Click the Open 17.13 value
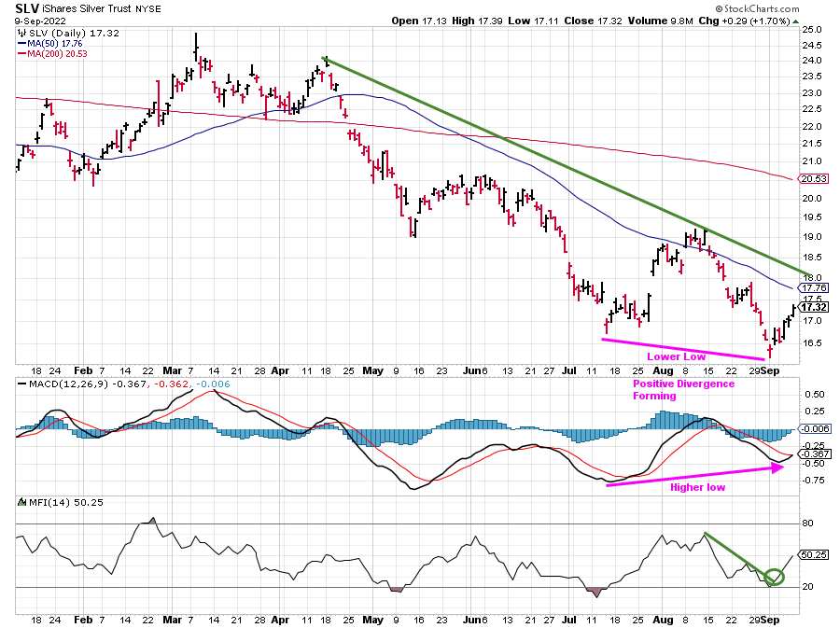The image size is (840, 628). [419, 21]
